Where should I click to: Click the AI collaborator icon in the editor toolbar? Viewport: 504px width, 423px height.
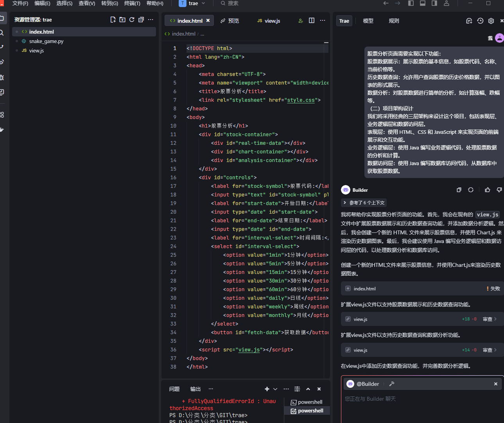pyautogui.click(x=301, y=21)
